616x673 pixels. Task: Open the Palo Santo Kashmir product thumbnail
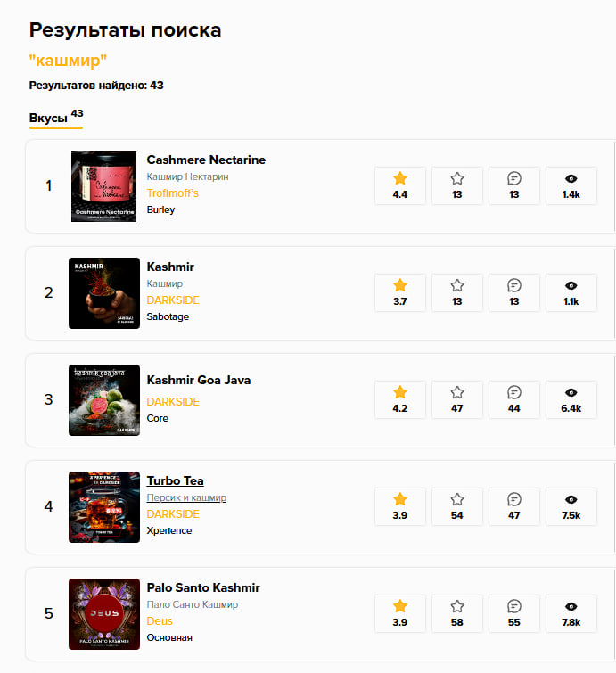(x=103, y=614)
